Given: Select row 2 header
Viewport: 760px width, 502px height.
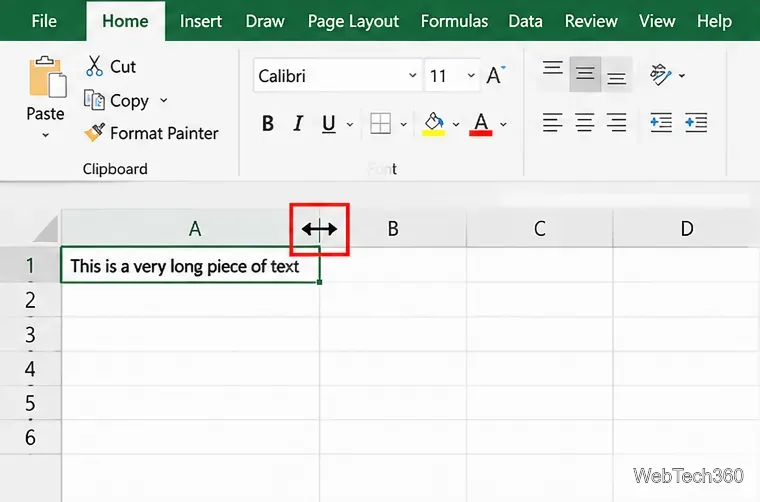Looking at the screenshot, I should click(x=30, y=300).
